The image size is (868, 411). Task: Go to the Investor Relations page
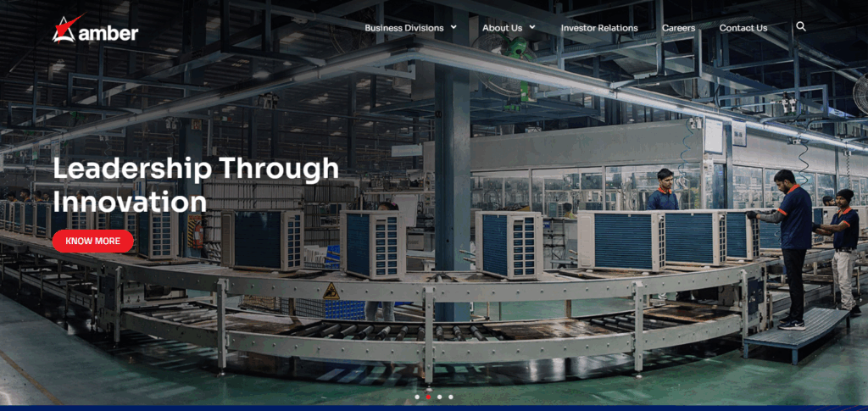[599, 28]
